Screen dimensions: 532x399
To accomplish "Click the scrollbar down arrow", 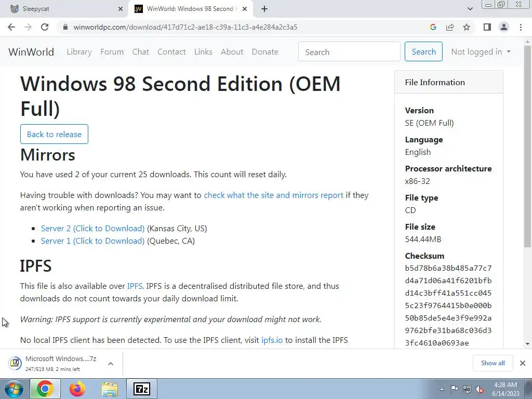I will point(528,344).
